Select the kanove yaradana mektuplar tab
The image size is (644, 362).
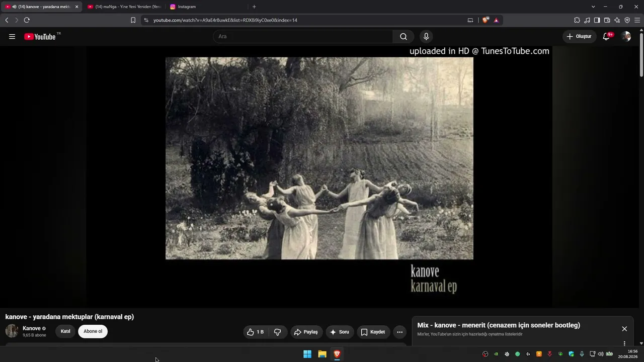[x=41, y=7]
